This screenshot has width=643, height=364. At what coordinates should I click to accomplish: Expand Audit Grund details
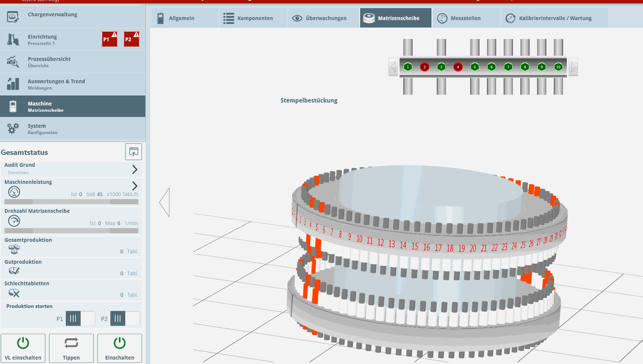[x=135, y=169]
